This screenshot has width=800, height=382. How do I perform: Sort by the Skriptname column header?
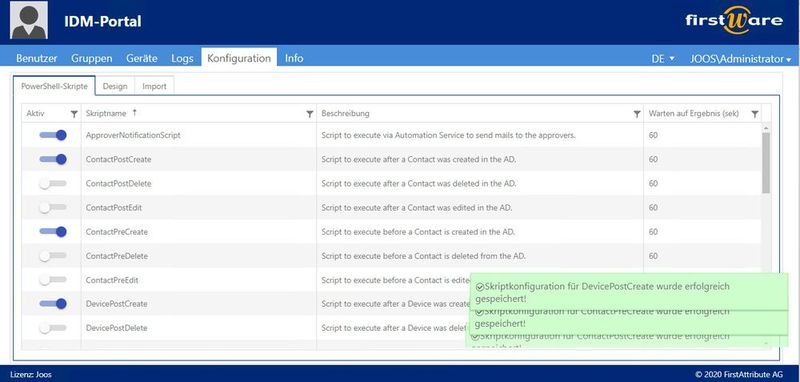tap(106, 113)
